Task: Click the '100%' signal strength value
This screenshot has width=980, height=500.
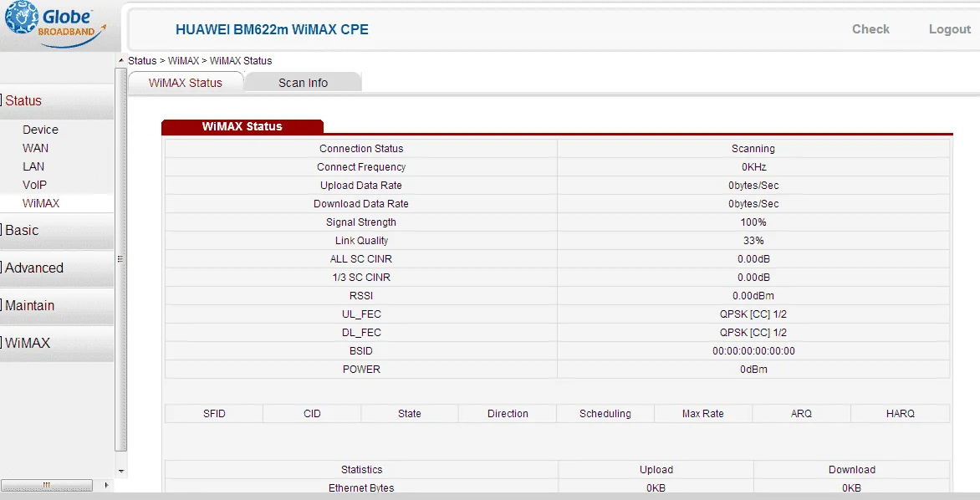Action: tap(753, 222)
